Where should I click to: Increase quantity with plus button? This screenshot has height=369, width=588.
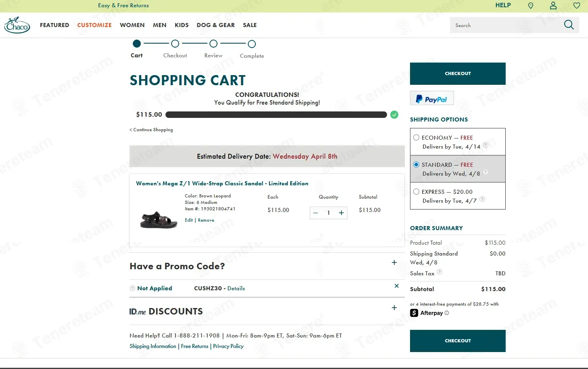[x=341, y=213]
